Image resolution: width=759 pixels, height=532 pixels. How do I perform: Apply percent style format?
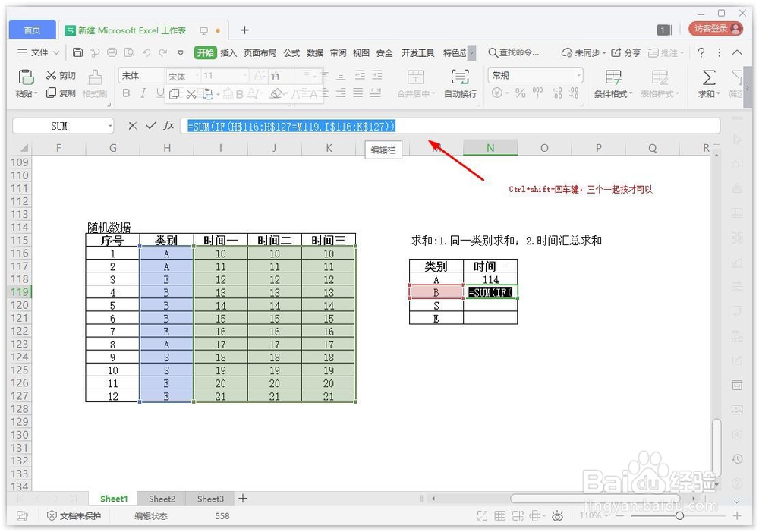(x=521, y=93)
